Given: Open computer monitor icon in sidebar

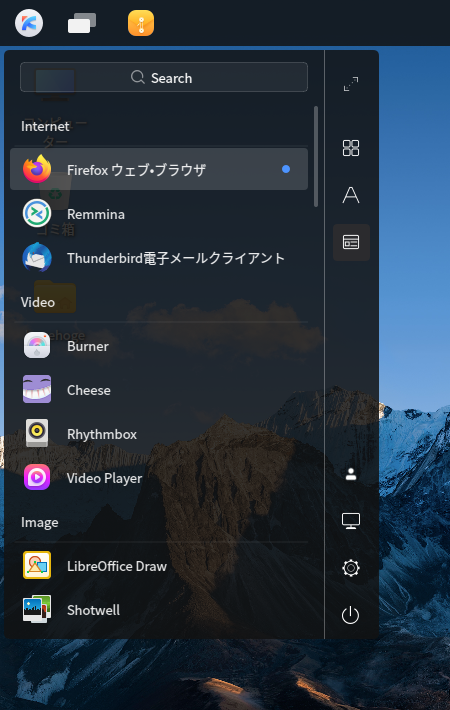Looking at the screenshot, I should (x=351, y=521).
